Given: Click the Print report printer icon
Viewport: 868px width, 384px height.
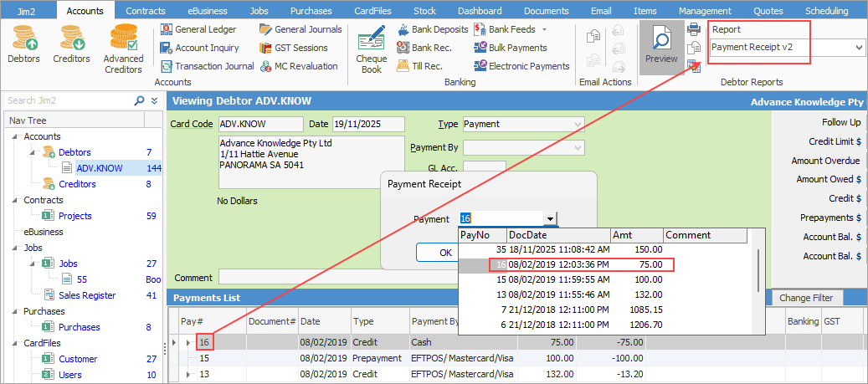Looking at the screenshot, I should 694,28.
